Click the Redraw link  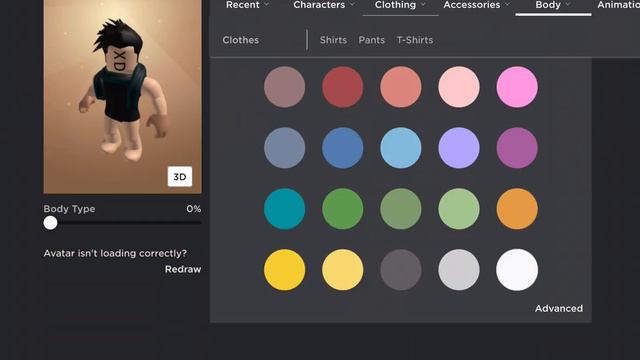click(x=183, y=269)
